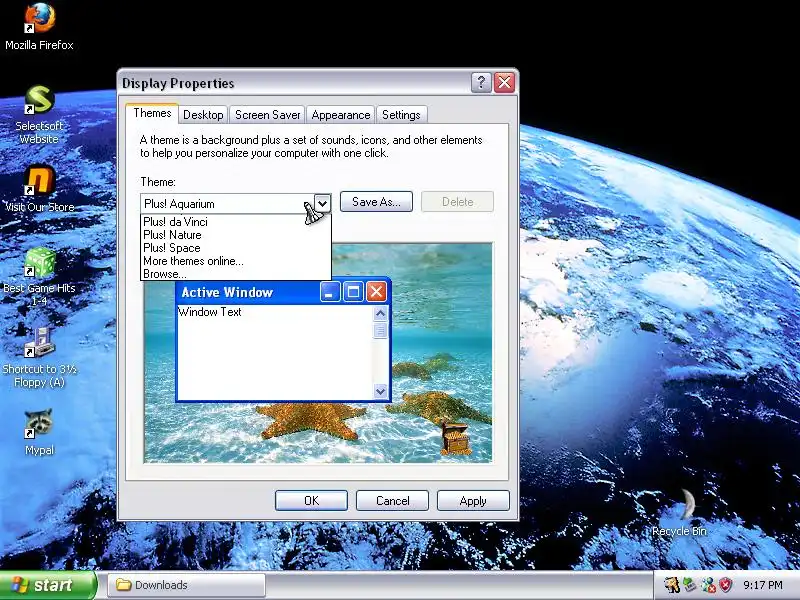Close the Display Properties dialog with the red X
This screenshot has width=800, height=600.
pos(505,82)
